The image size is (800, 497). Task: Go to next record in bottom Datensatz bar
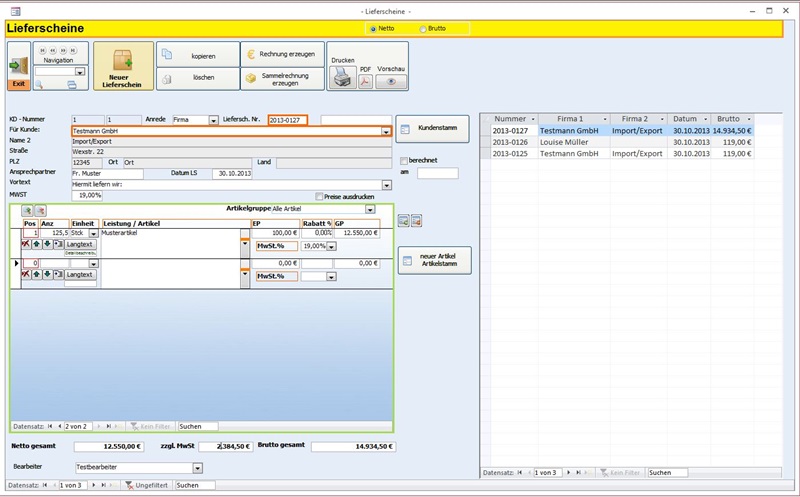pos(93,485)
